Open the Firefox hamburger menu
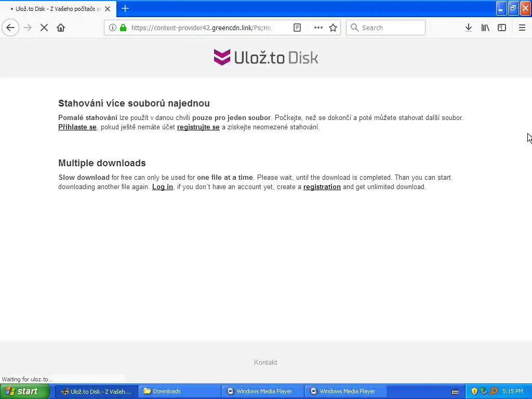The image size is (532, 399). [522, 28]
